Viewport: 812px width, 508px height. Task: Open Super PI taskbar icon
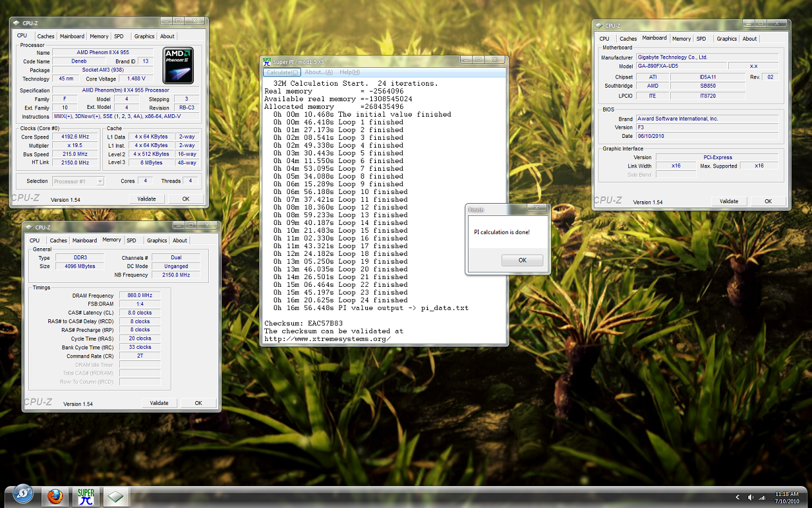[86, 496]
